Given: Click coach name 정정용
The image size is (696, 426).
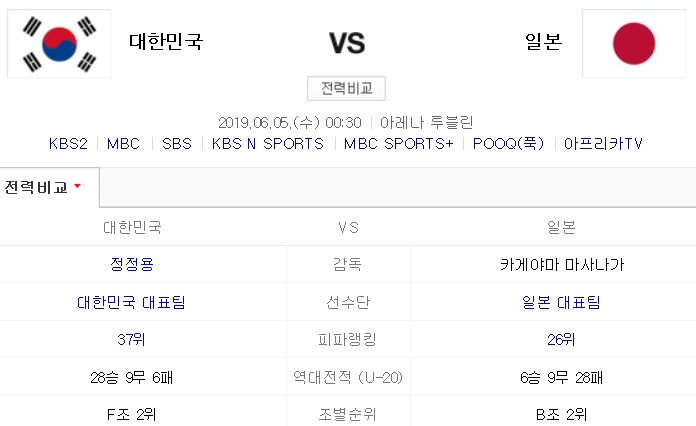Looking at the screenshot, I should pyautogui.click(x=132, y=264).
